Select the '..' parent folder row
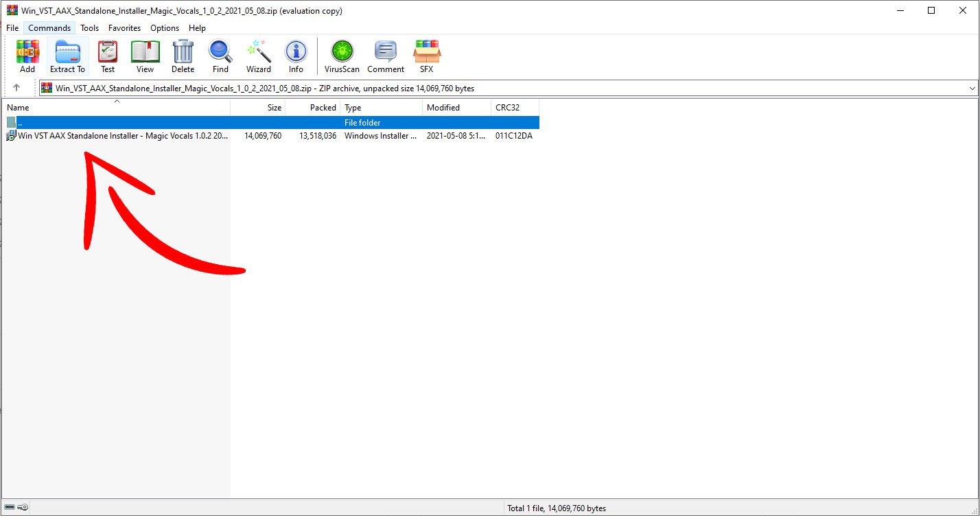Screen dimensions: 980x516 point(271,122)
